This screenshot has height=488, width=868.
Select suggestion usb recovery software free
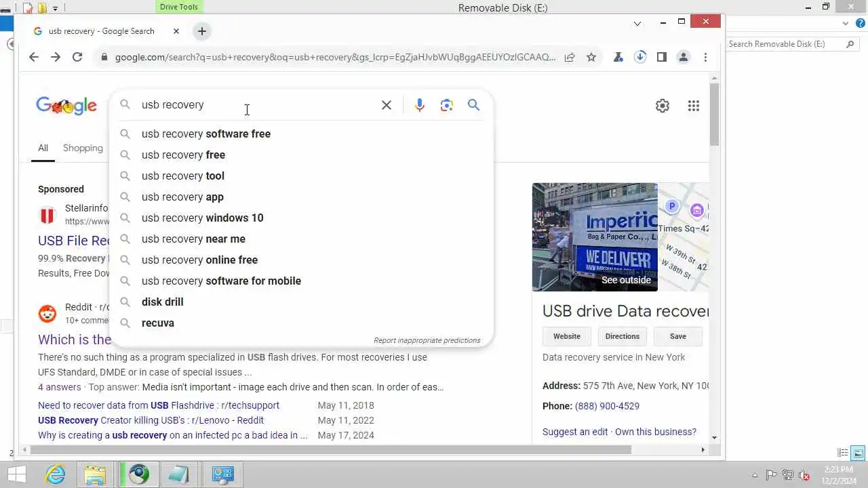pos(302,134)
